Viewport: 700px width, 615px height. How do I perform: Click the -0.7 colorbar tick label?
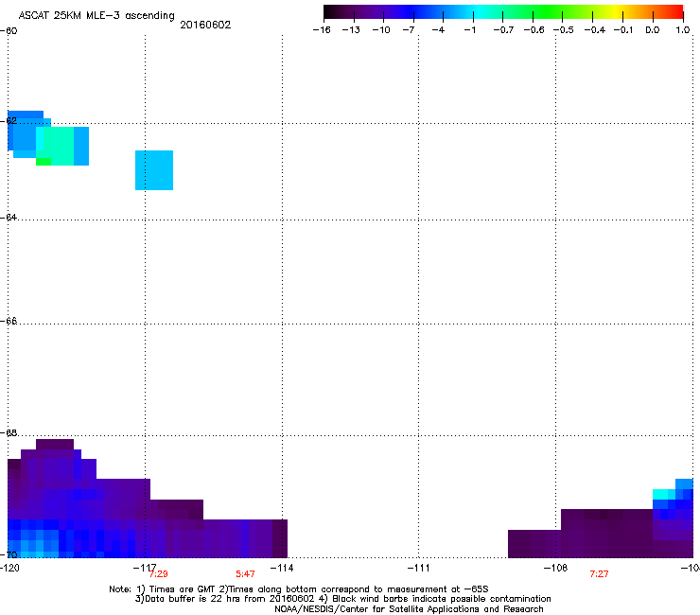click(x=503, y=30)
